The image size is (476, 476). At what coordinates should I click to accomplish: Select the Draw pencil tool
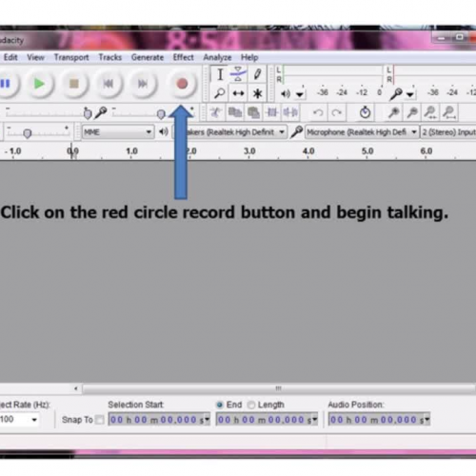coord(257,74)
